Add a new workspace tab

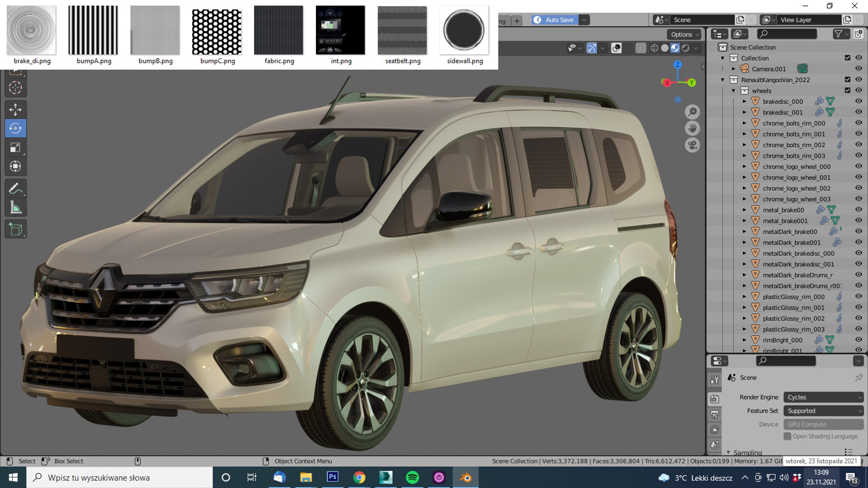click(x=517, y=21)
